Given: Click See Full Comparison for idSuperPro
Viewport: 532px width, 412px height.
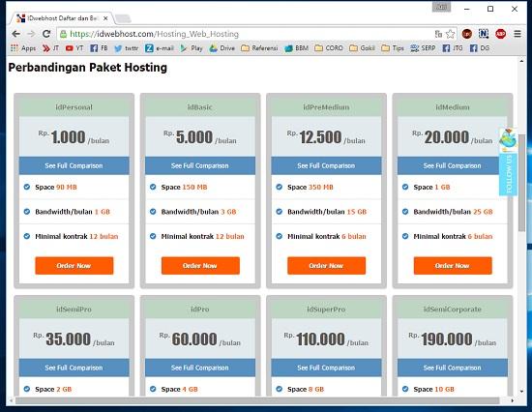Looking at the screenshot, I should (x=326, y=368).
